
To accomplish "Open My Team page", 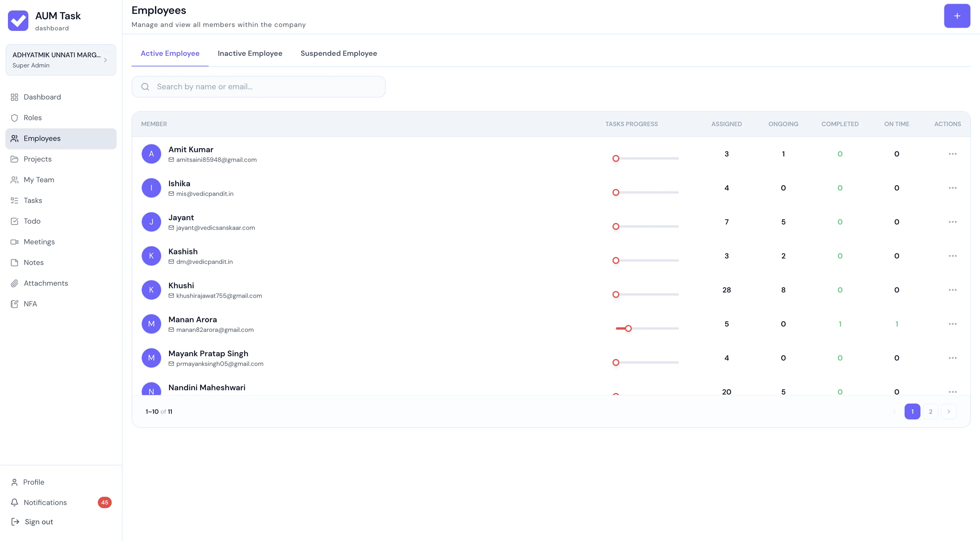I will click(61, 180).
